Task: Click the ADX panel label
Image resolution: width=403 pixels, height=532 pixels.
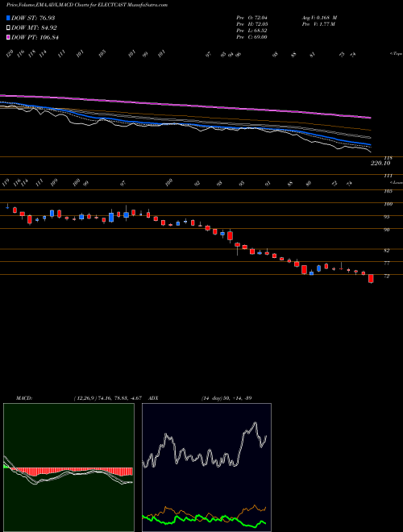Action: pos(154,397)
